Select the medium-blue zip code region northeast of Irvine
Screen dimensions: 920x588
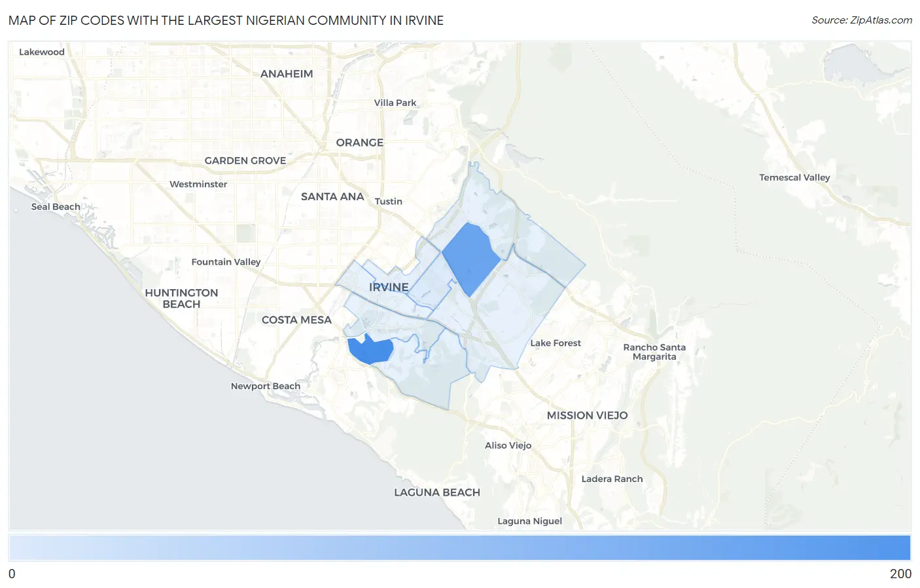coord(471,259)
